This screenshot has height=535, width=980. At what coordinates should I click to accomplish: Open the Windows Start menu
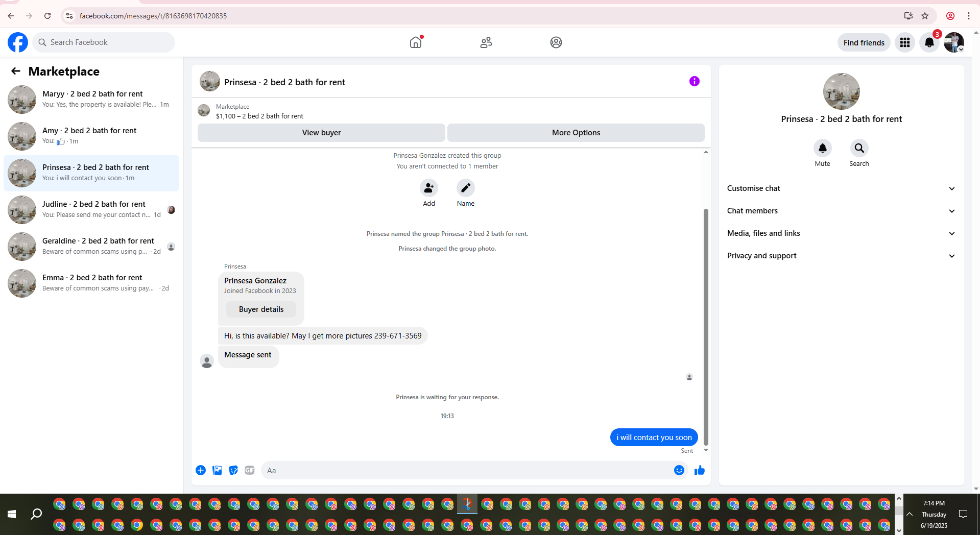[12, 514]
